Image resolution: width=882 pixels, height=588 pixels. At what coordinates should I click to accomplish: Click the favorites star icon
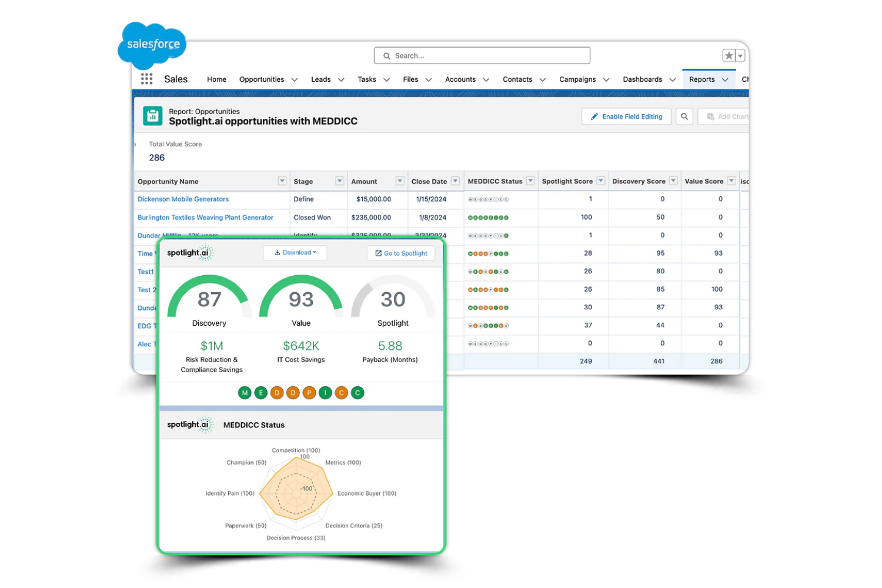729,56
